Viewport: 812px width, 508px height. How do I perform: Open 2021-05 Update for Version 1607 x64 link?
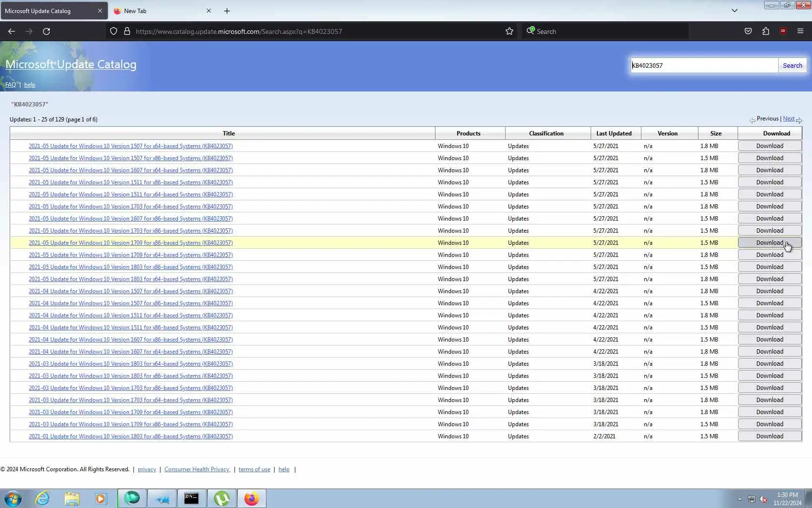pos(130,170)
